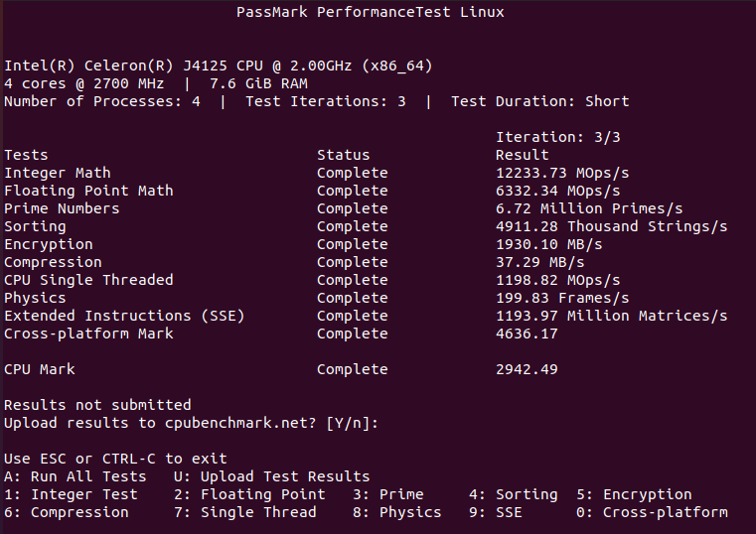This screenshot has height=534, width=756.
Task: Click the Complete status for Integer Math
Action: click(x=353, y=173)
